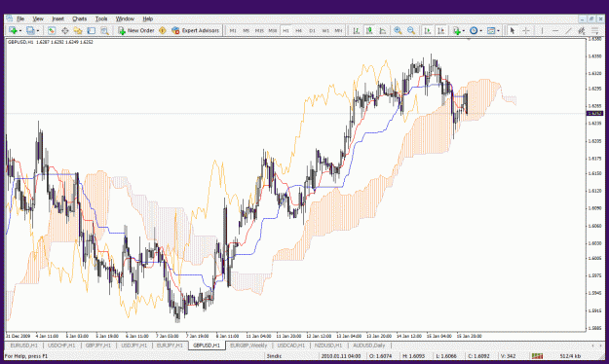
Task: Toggle the Chart Shift icon
Action: (x=440, y=30)
